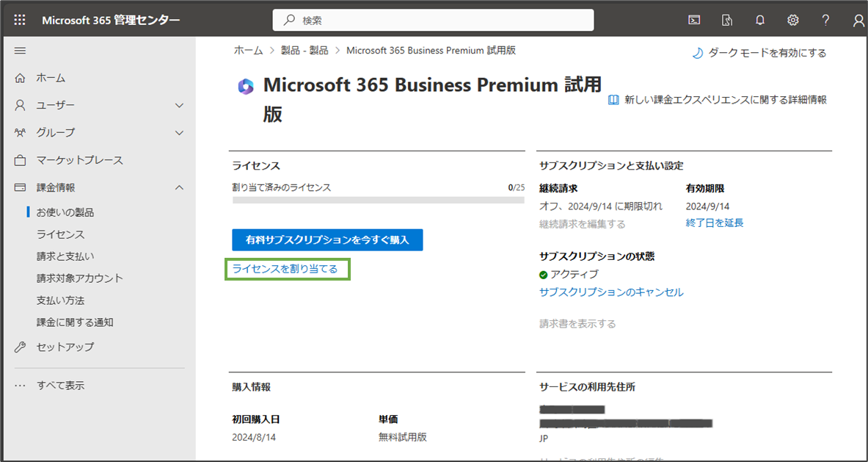Go to マーケットプレース in the navigation
868x462 pixels.
pyautogui.click(x=80, y=161)
